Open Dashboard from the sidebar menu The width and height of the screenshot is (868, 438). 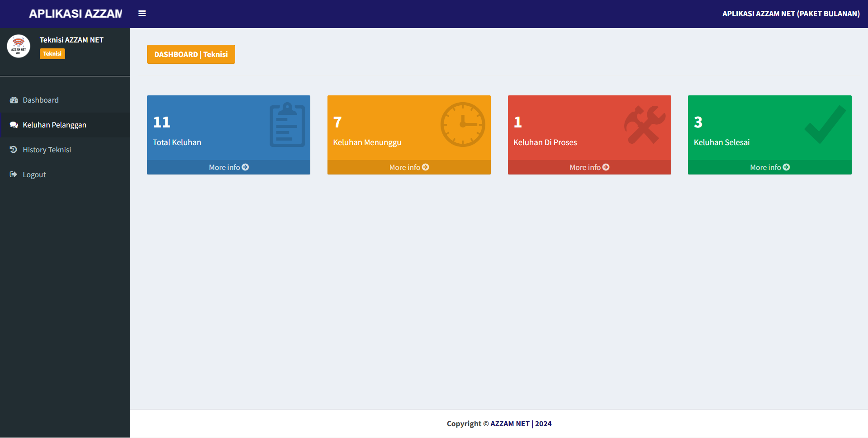click(x=41, y=100)
